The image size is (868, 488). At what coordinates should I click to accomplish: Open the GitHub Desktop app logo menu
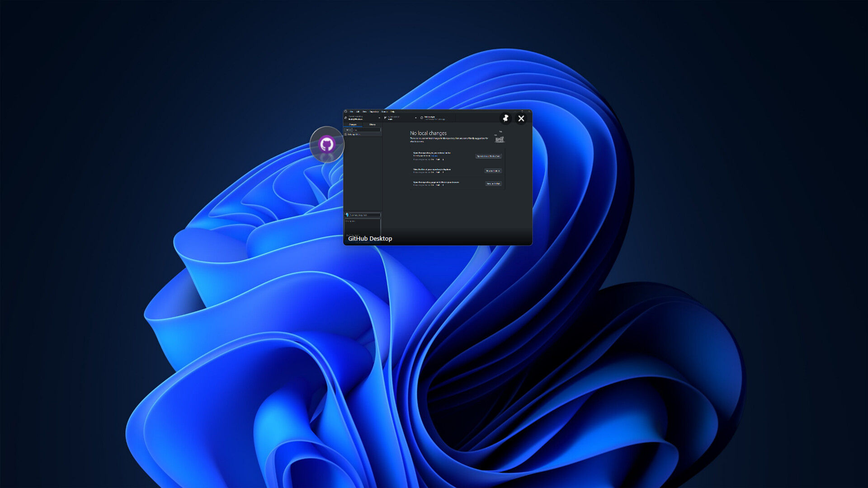[345, 112]
